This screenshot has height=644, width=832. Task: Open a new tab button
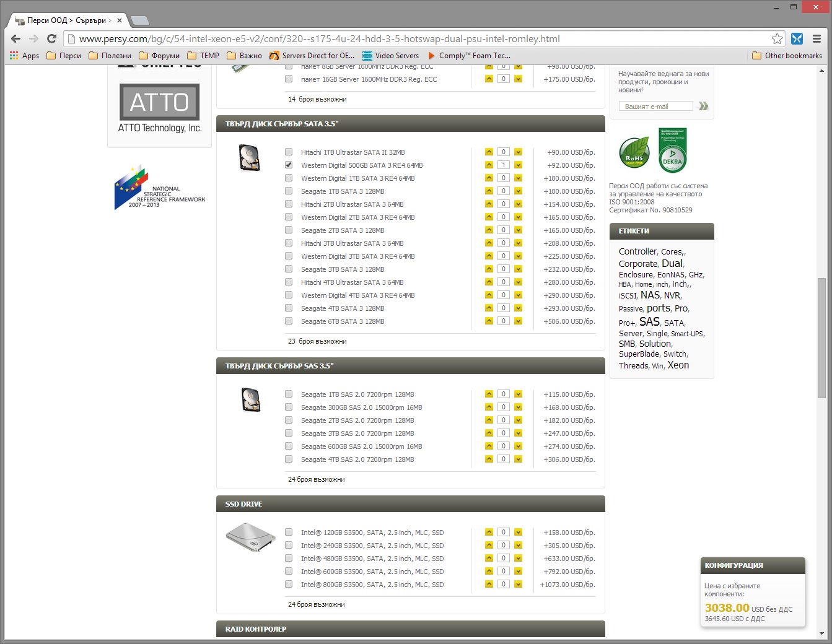140,20
